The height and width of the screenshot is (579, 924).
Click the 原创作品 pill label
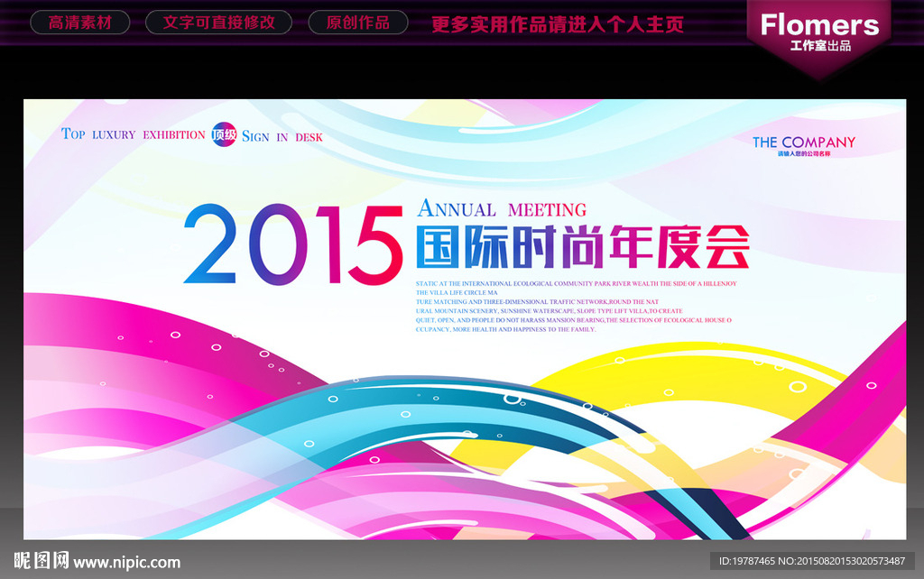(357, 23)
